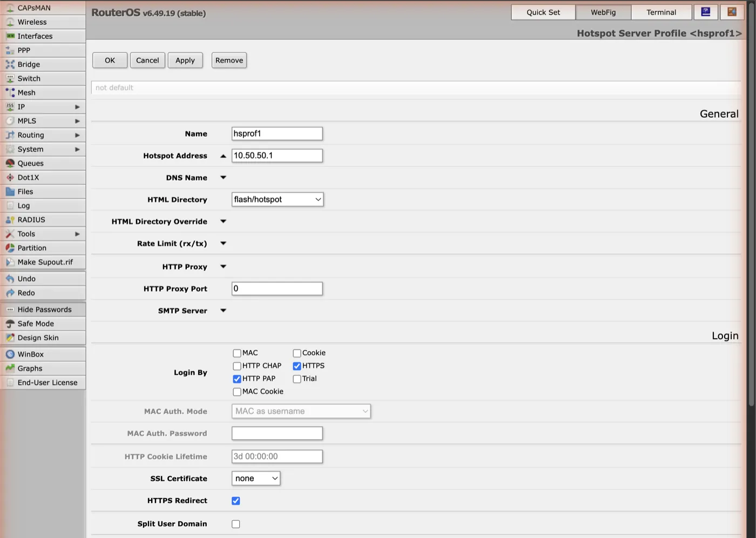Click the Remove button

pyautogui.click(x=229, y=60)
